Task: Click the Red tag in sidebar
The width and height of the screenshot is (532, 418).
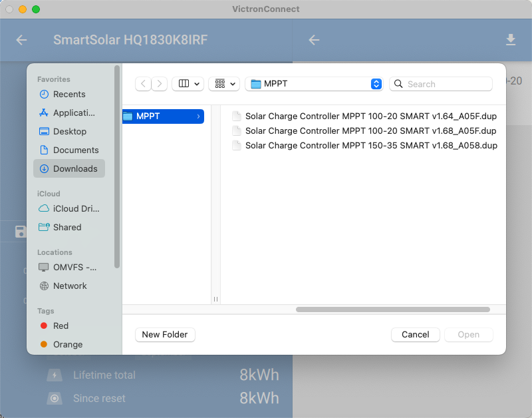Action: (59, 325)
